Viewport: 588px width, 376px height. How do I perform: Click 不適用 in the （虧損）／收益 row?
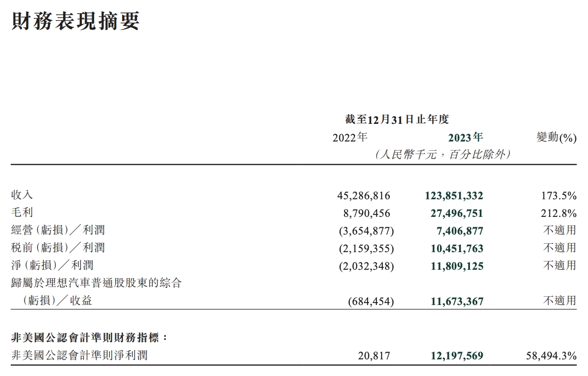click(560, 301)
